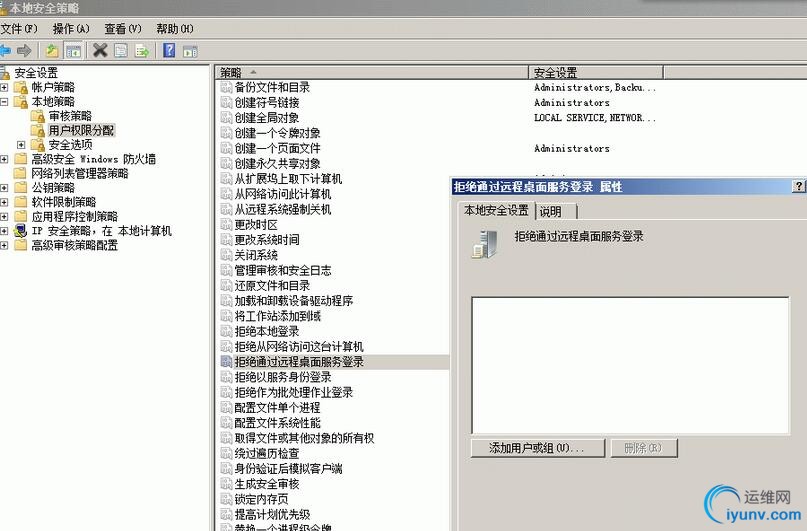Click the 账户策略 folder icon
This screenshot has width=807, height=531.
pos(21,87)
